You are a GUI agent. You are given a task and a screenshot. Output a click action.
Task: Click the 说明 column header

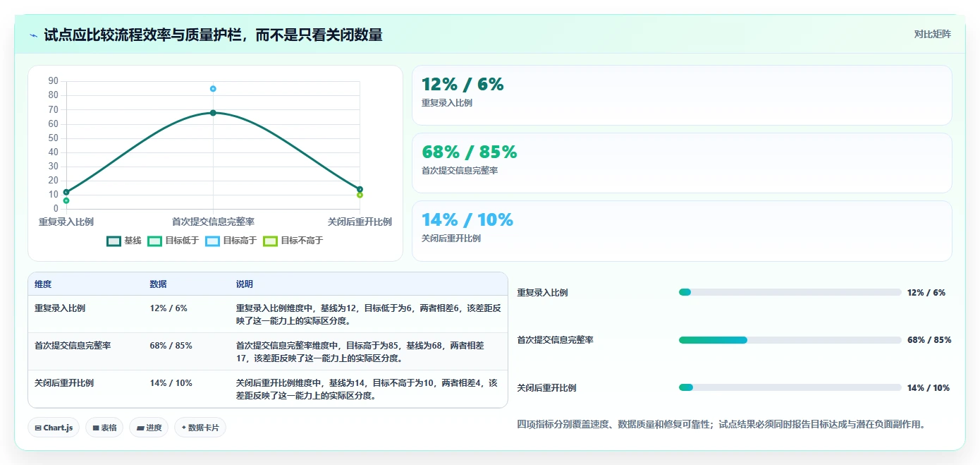pyautogui.click(x=245, y=284)
